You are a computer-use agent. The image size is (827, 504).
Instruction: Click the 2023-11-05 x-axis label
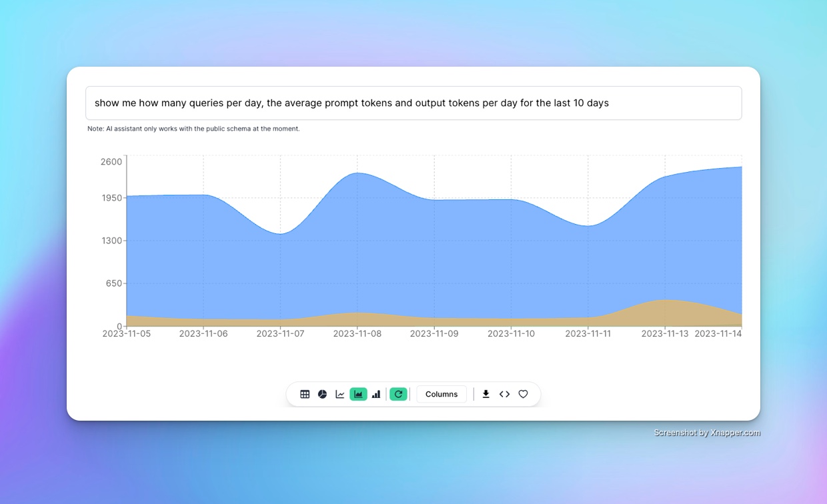tap(126, 333)
